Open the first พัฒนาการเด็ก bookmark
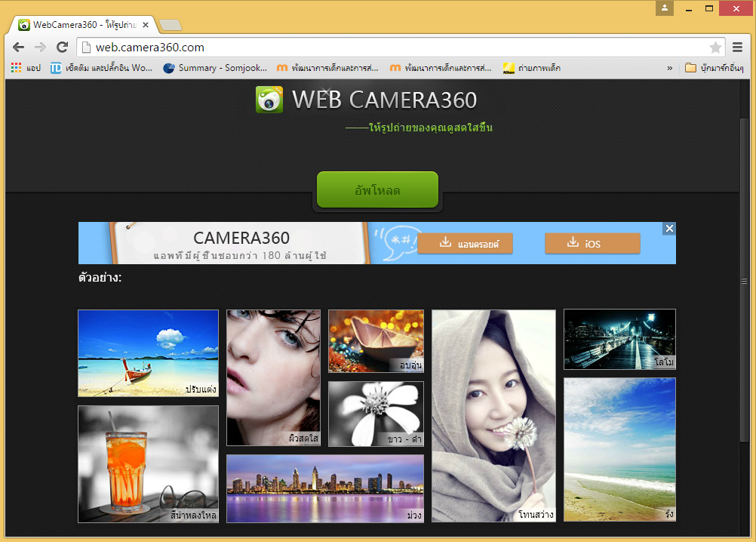The image size is (756, 542). coord(327,68)
